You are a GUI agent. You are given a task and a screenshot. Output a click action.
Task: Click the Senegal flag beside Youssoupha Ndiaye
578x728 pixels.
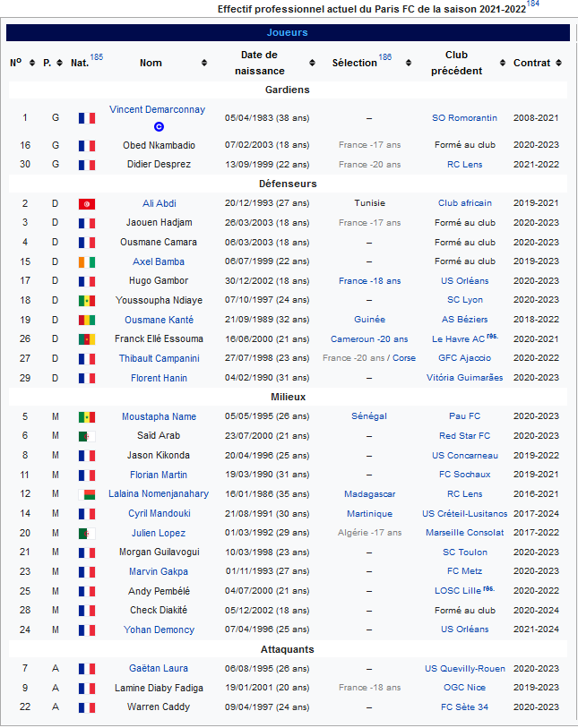[x=87, y=301]
